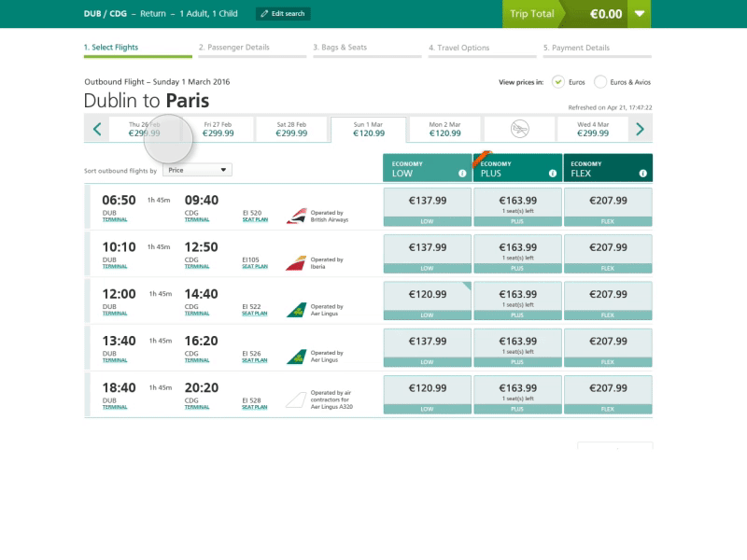Choose €207.99 Flex fare for 12:00 flight

coord(608,301)
